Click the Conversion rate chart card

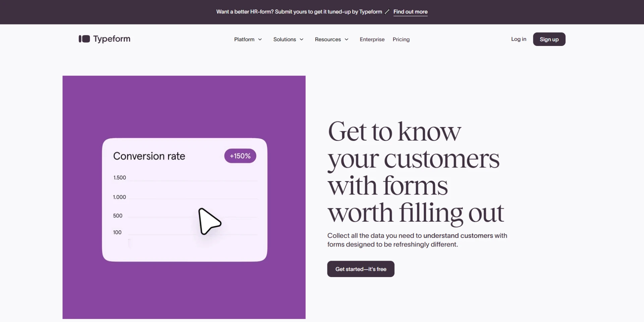[184, 200]
